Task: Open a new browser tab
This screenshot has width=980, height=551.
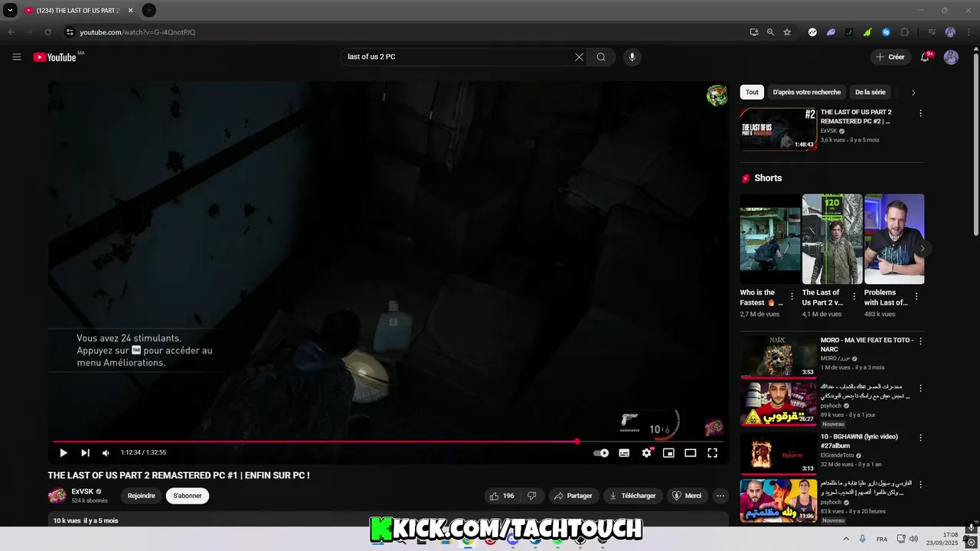Action: [x=149, y=11]
